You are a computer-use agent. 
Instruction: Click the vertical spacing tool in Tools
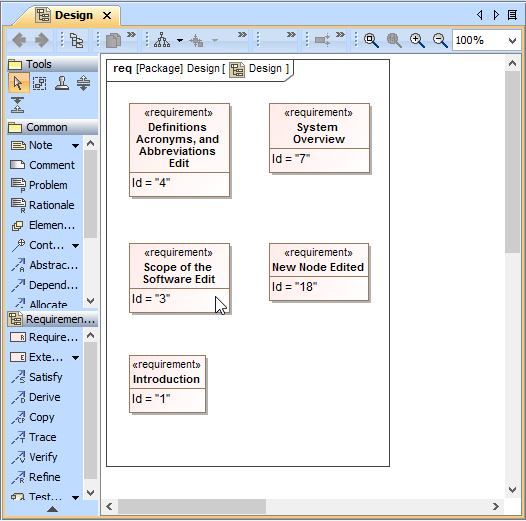point(83,83)
